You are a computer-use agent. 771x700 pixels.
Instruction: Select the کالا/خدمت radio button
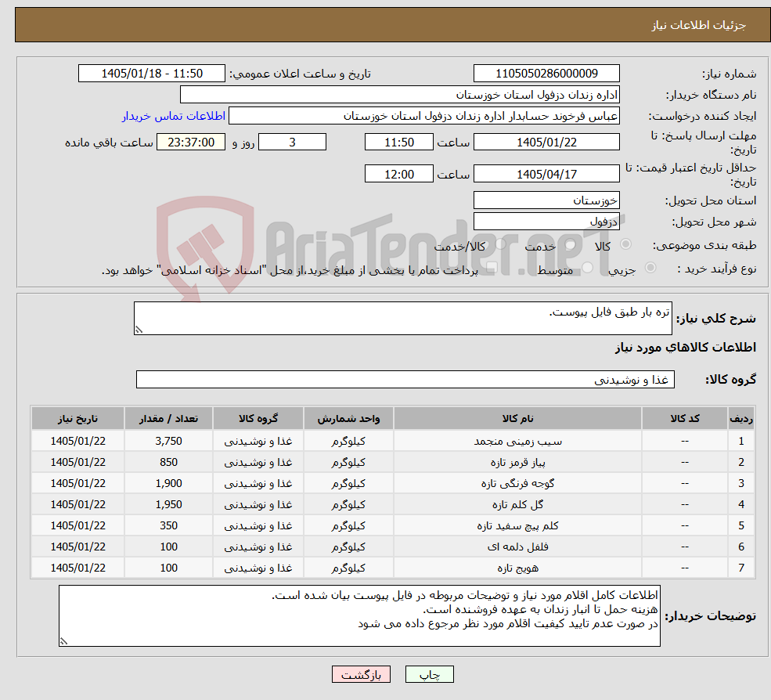click(x=500, y=244)
